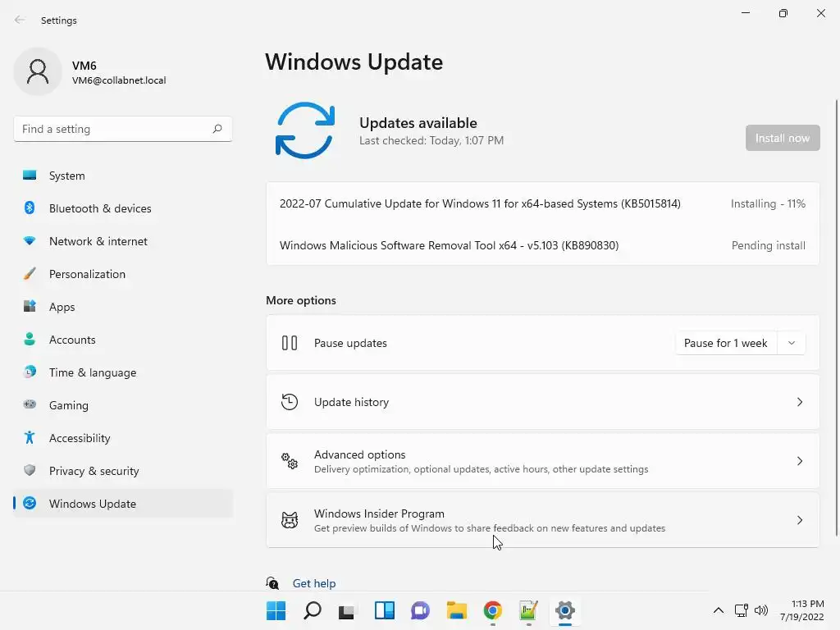840x630 pixels.
Task: Click the KB5015814 cumulative update entry
Action: tap(543, 203)
